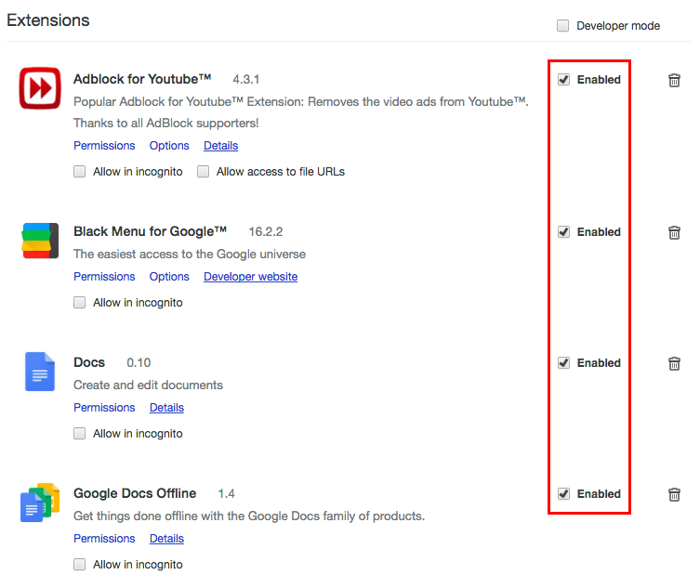
Task: Open Permissions for Adblock for Youtube
Action: (x=104, y=146)
